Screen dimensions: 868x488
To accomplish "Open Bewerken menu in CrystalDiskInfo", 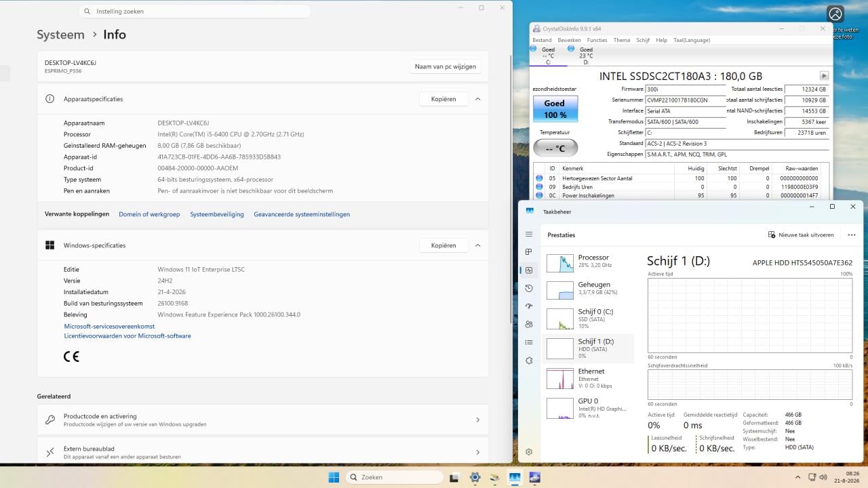I will [x=570, y=40].
